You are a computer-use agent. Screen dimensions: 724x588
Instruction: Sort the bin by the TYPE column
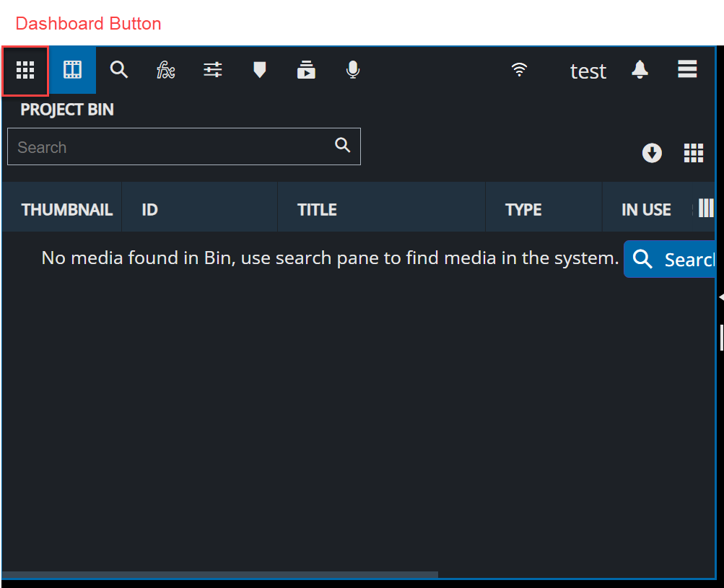tap(523, 209)
